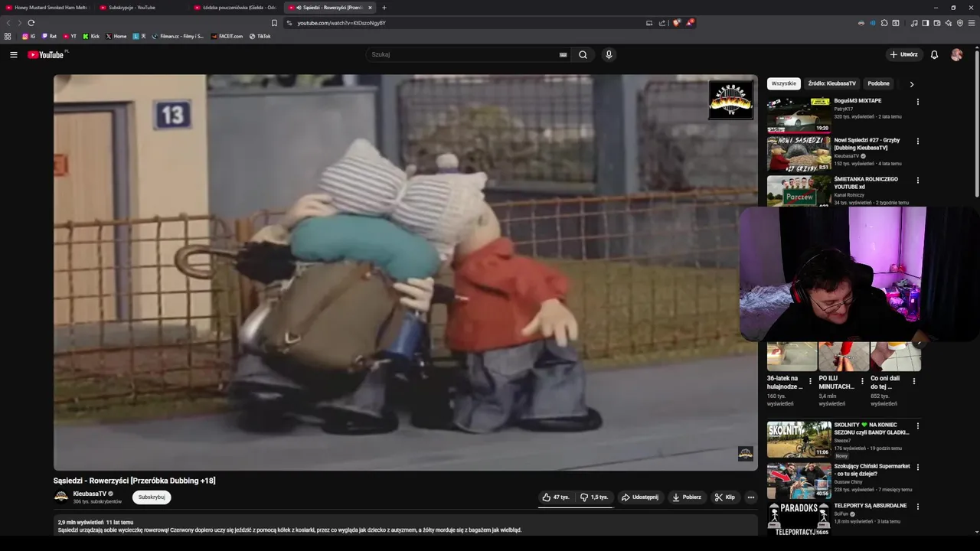
Task: Click the Klip scissors button
Action: 725,497
